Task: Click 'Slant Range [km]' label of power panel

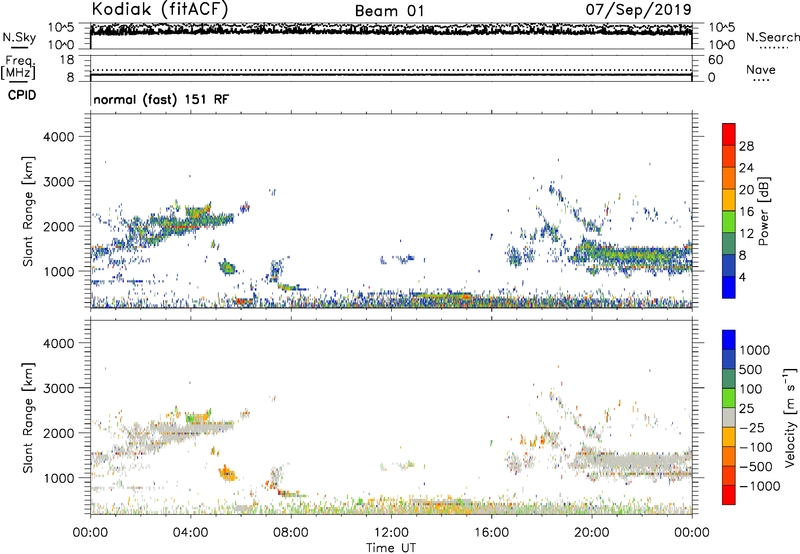Action: point(28,211)
